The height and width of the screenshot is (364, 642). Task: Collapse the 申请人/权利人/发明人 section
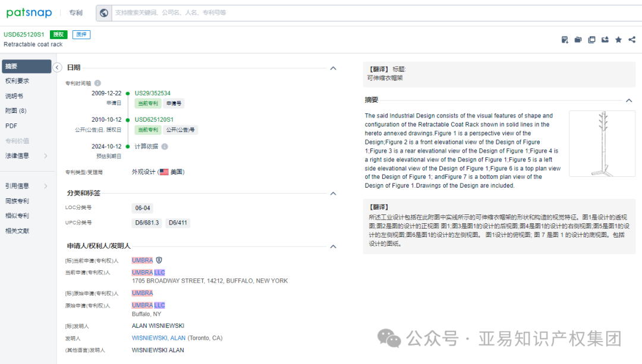(333, 246)
